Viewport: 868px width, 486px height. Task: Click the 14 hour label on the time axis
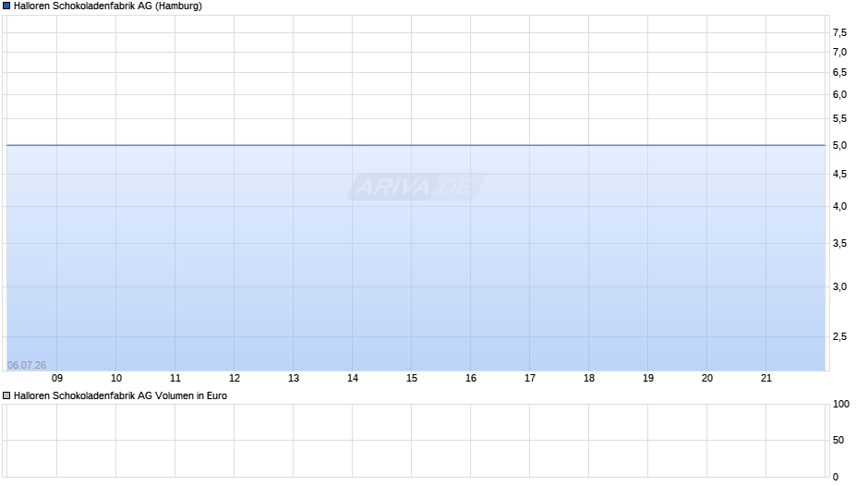pyautogui.click(x=353, y=378)
